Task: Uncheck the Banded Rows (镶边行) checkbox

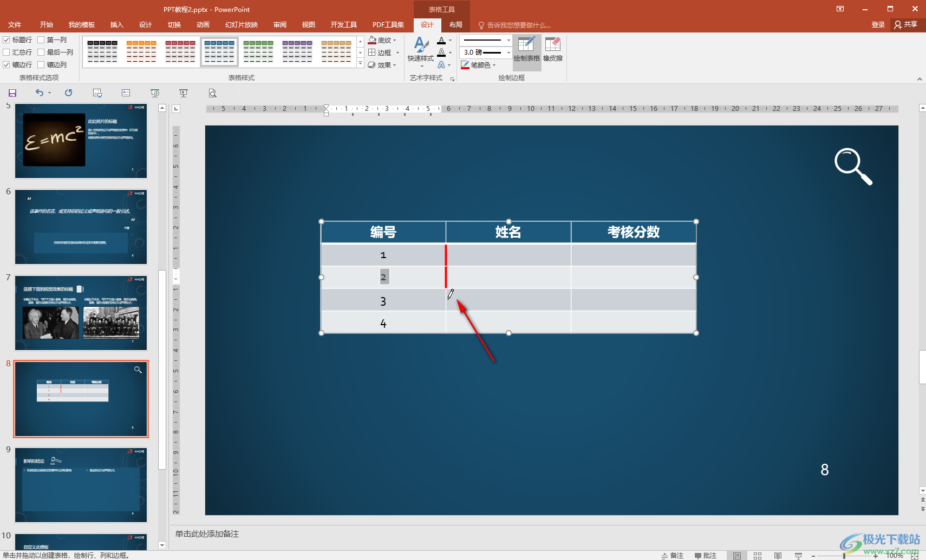Action: pos(6,65)
